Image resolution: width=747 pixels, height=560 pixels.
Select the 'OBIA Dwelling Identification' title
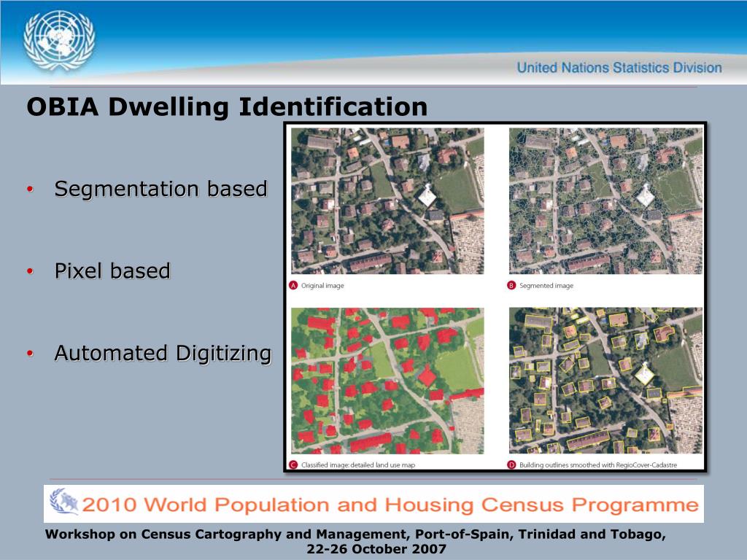pos(228,106)
